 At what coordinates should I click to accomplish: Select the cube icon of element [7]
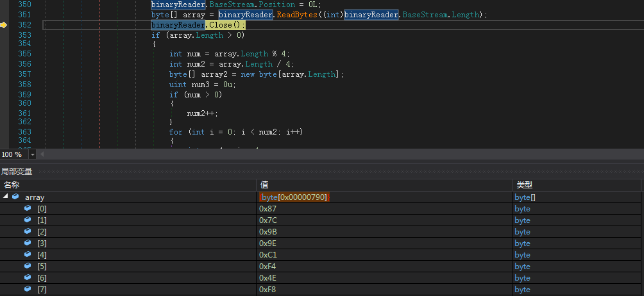coord(28,289)
